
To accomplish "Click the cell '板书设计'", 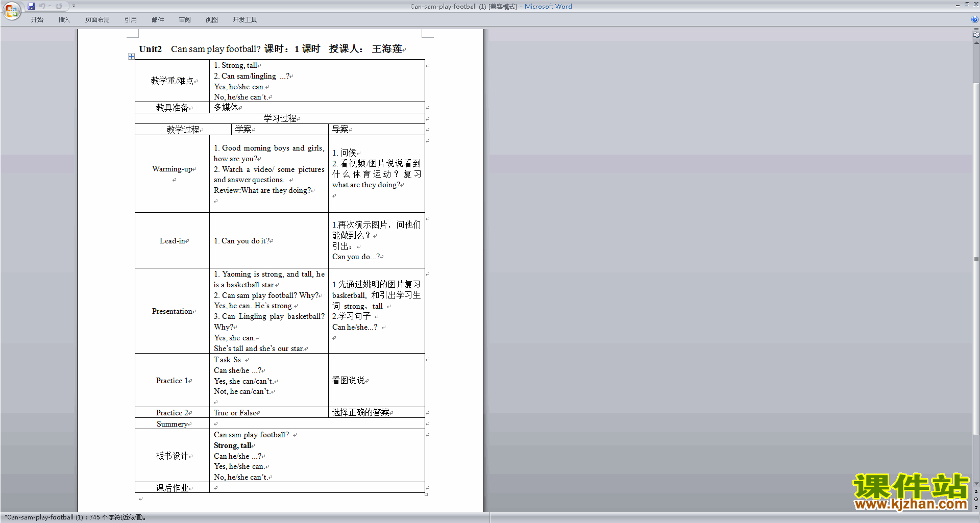I will pos(172,456).
